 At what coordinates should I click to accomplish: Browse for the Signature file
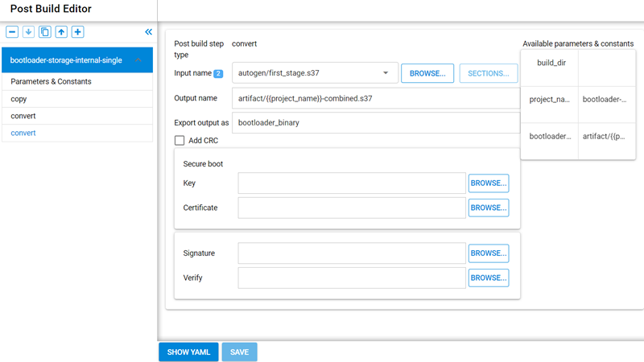click(489, 253)
